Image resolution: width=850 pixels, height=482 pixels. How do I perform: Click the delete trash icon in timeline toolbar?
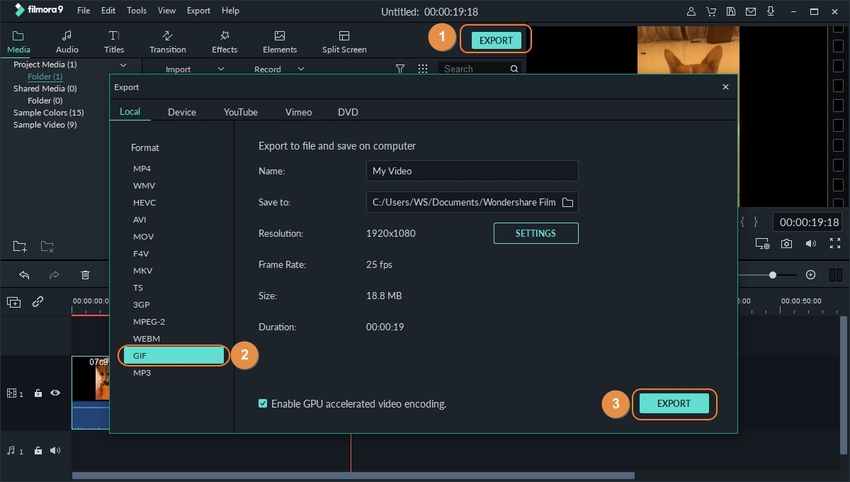[85, 275]
